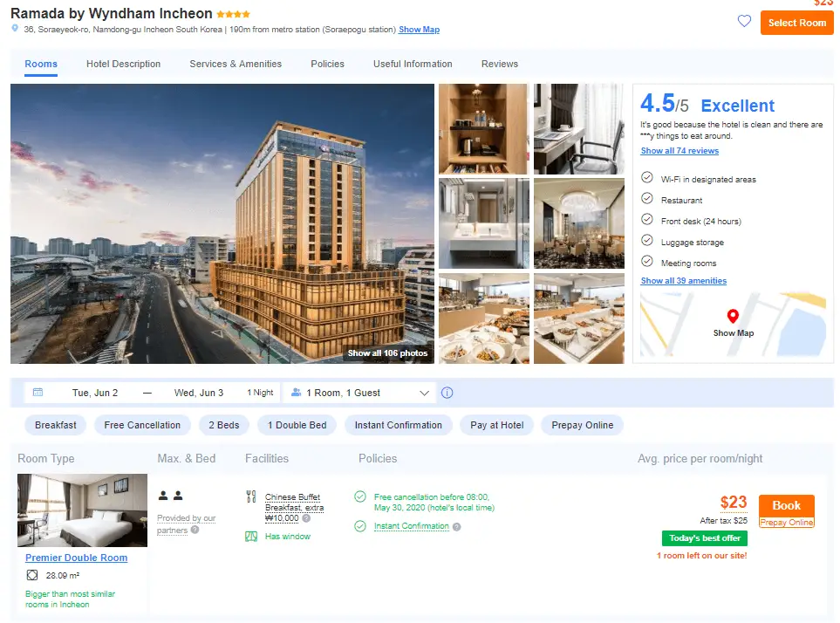Open the Tue, Jun 2 date picker
The width and height of the screenshot is (840, 623).
(x=96, y=393)
